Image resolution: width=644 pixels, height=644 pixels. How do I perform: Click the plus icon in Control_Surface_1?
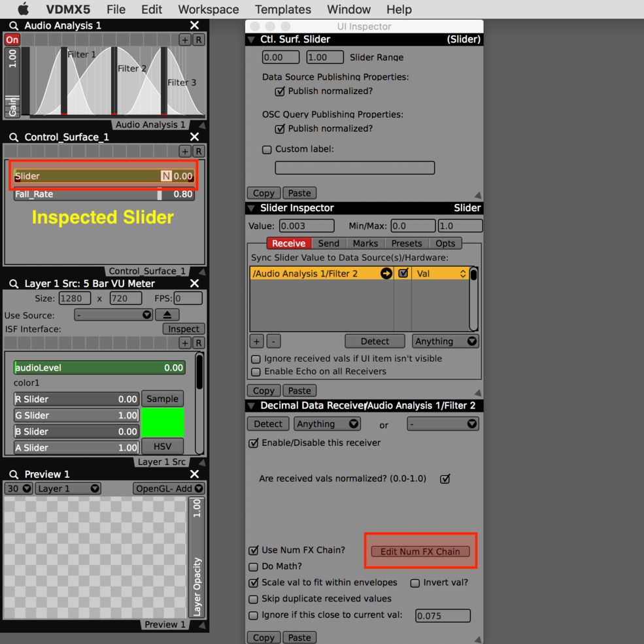pos(185,151)
